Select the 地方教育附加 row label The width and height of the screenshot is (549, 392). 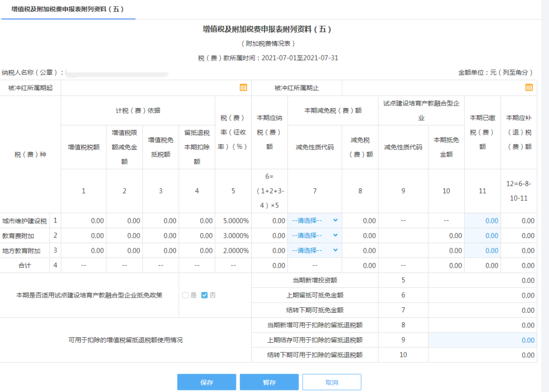click(x=21, y=251)
